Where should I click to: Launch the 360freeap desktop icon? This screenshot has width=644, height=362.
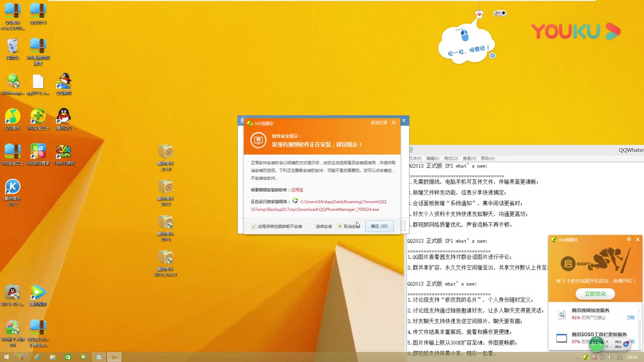point(13,84)
